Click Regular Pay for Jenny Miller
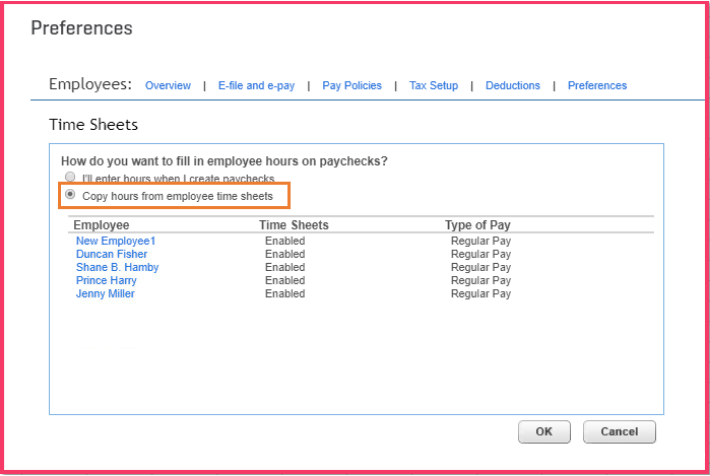710x476 pixels. tap(481, 294)
